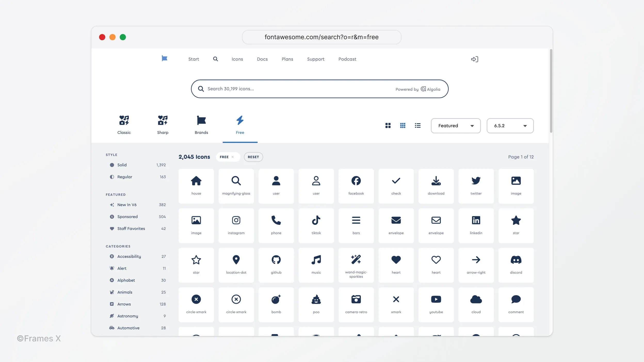644x362 pixels.
Task: Click the Search 30,199 icons field
Action: click(x=319, y=89)
